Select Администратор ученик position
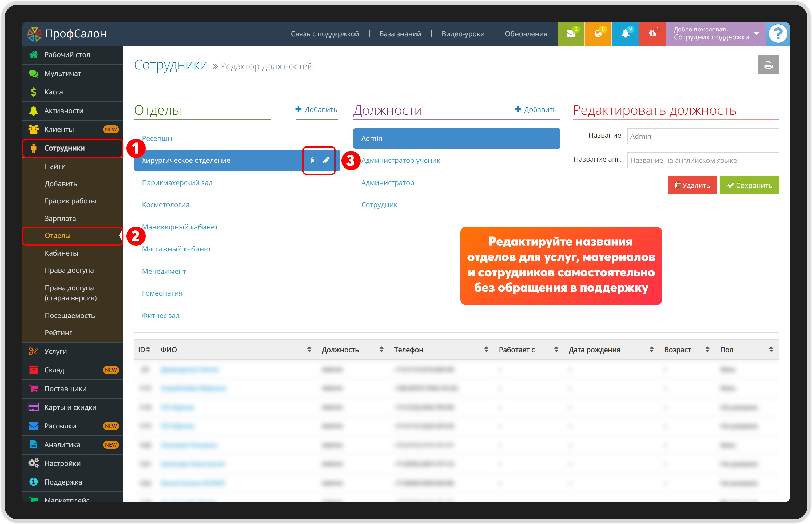 (400, 161)
